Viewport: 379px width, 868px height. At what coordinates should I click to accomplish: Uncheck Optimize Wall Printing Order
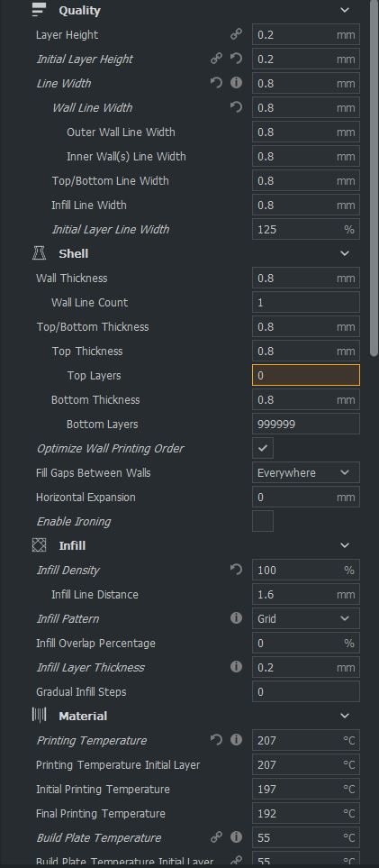(x=263, y=448)
